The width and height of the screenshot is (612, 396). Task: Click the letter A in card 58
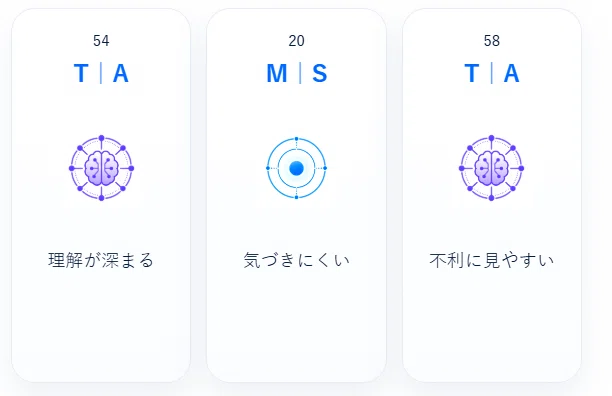coord(511,73)
